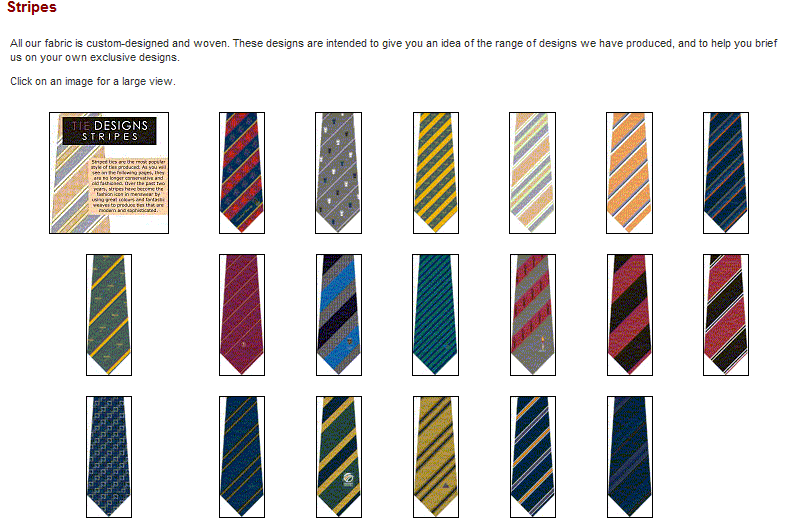
Task: Open the navy geometric square-pattern tie
Action: [x=109, y=457]
